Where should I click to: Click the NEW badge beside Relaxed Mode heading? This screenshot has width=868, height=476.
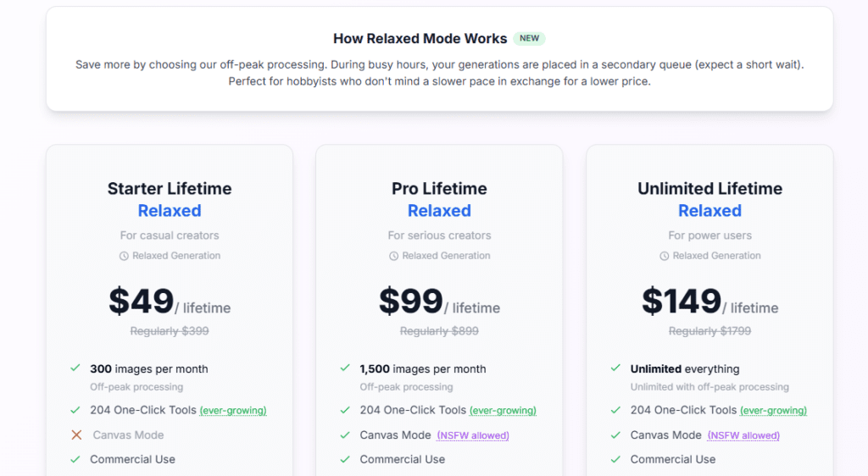pos(529,39)
